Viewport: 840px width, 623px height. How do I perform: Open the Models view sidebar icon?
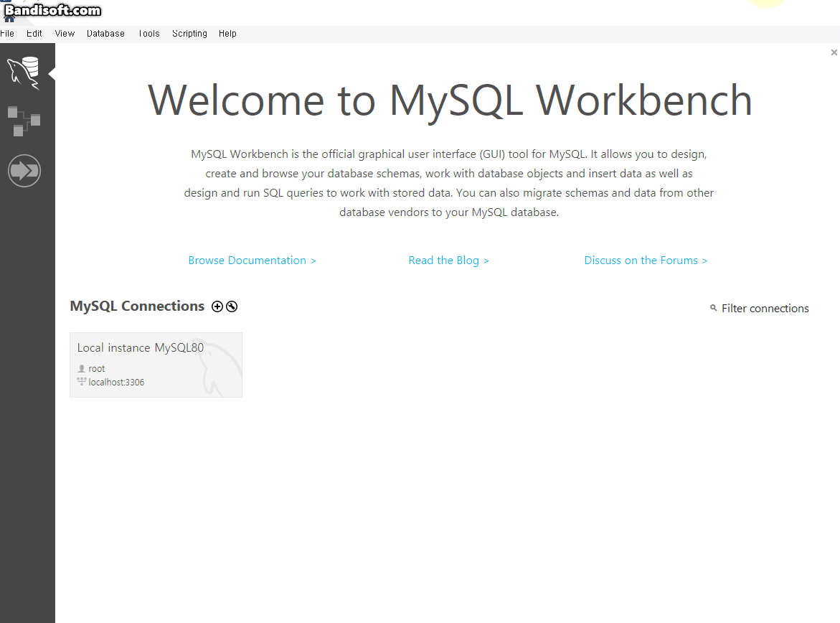(x=24, y=121)
